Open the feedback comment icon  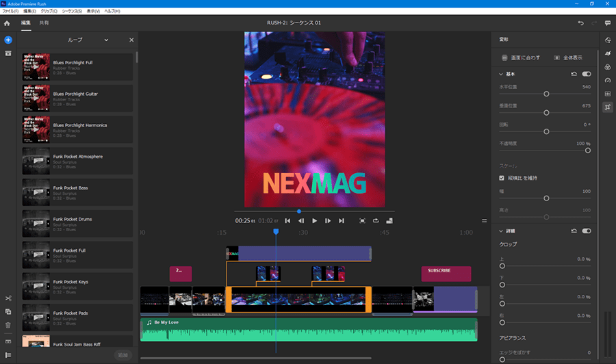[608, 23]
